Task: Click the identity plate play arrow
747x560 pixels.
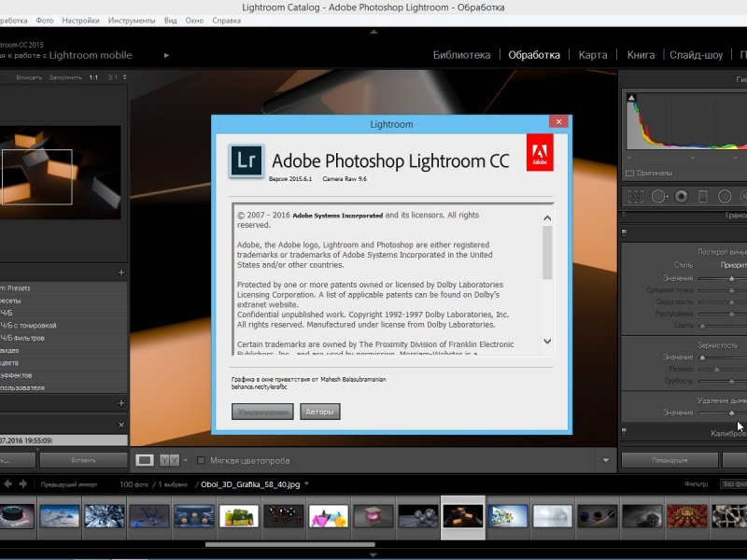Action: click(166, 55)
